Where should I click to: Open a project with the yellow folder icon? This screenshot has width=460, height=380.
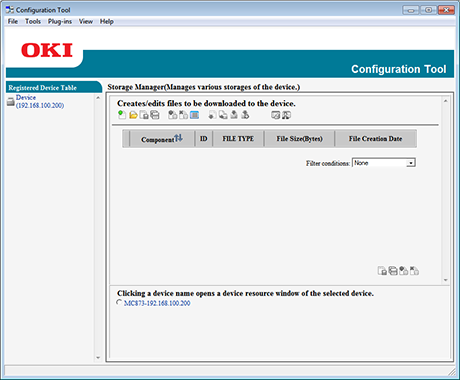[x=133, y=115]
